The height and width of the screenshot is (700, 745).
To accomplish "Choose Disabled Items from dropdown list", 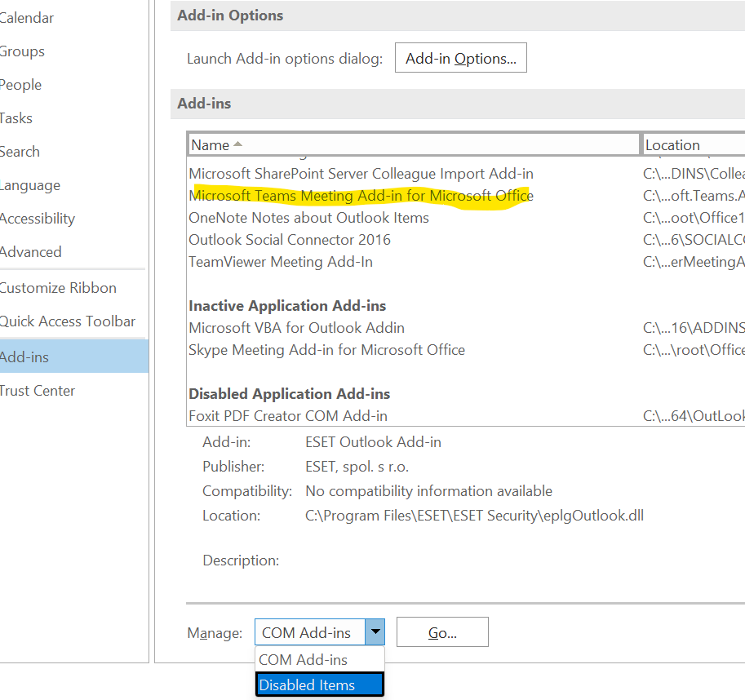I will (319, 684).
